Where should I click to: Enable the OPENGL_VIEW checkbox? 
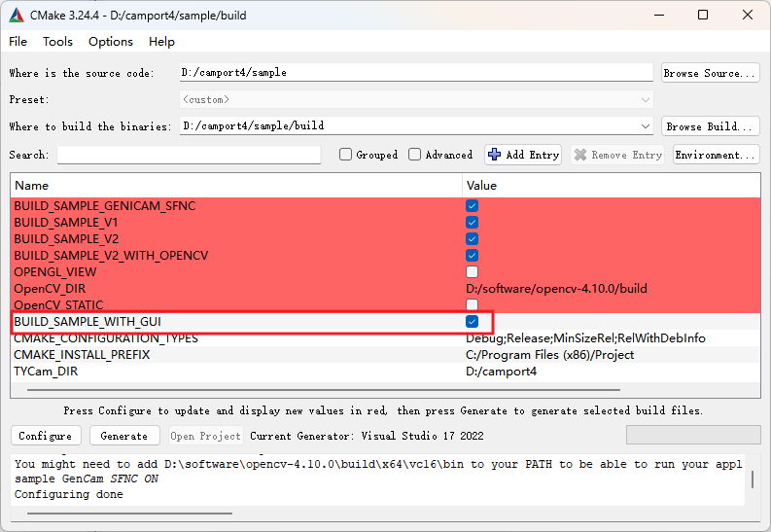click(x=473, y=271)
